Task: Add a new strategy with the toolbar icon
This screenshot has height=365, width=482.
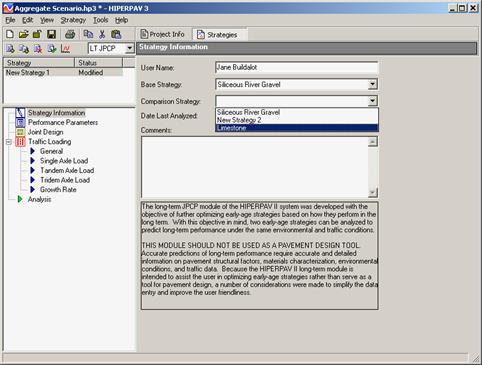Action: coord(10,49)
